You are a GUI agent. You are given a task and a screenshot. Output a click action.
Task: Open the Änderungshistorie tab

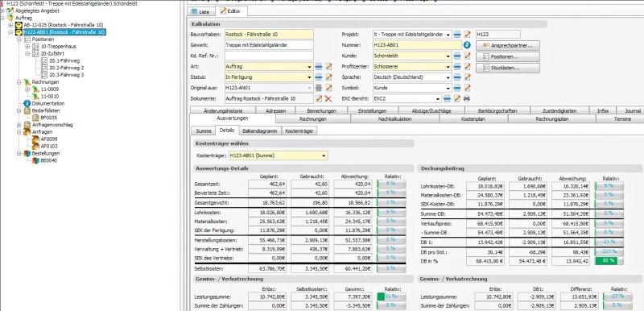[x=224, y=110]
